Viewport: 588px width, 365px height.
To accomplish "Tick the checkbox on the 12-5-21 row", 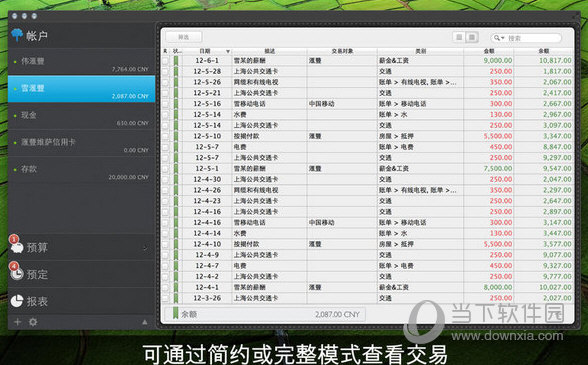I will [165, 93].
